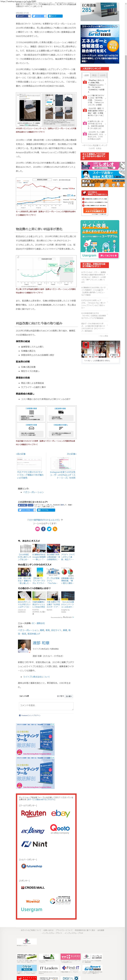Click the Impress company logo in footer
Screen dimensions: 127x980
pyautogui.click(x=26, y=942)
